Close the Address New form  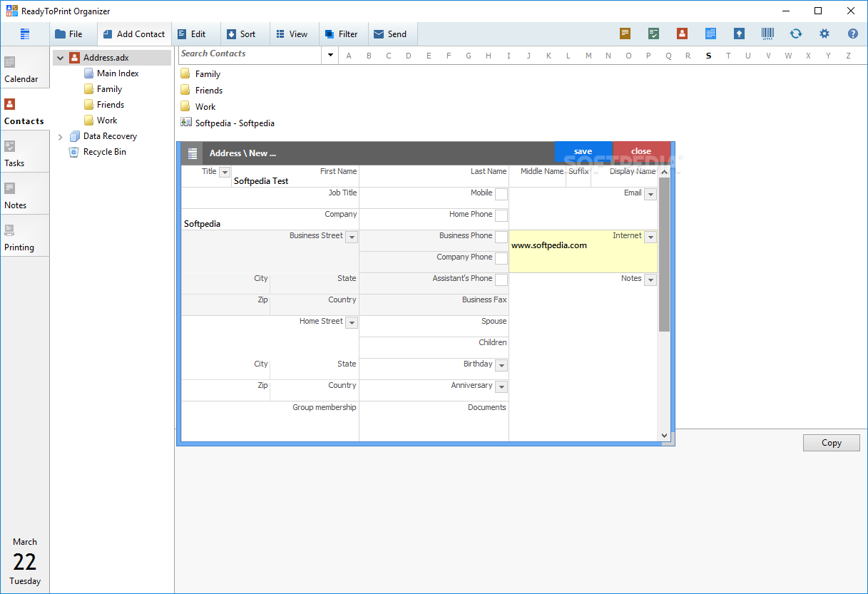click(641, 151)
